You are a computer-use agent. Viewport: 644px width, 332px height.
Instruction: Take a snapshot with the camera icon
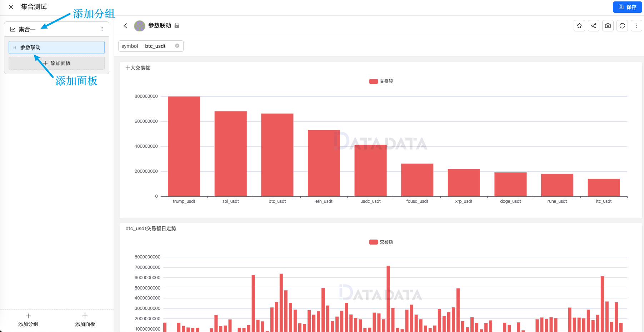pos(608,26)
